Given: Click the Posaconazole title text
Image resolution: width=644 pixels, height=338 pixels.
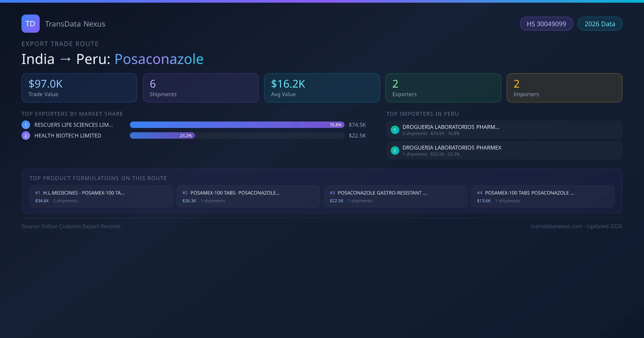Looking at the screenshot, I should 159,59.
